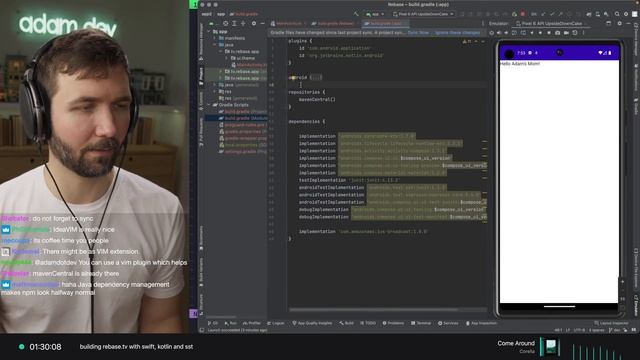Viewport: 640px width, 360px height.
Task: Click emulator volume down icon
Action: click(507, 33)
